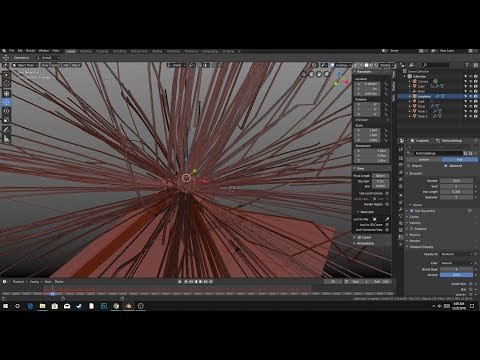Click the Strand Steps value field
The image size is (480, 360).
coord(456,269)
